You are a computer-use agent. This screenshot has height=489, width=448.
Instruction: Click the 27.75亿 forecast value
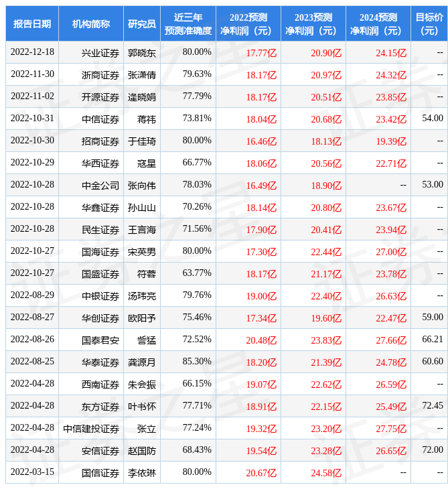391,429
